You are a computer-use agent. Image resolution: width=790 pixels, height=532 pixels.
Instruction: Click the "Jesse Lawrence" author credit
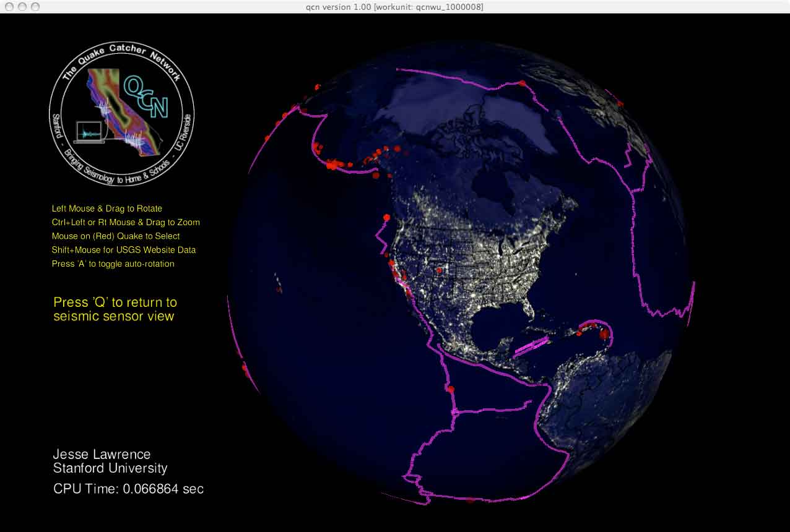pos(102,455)
